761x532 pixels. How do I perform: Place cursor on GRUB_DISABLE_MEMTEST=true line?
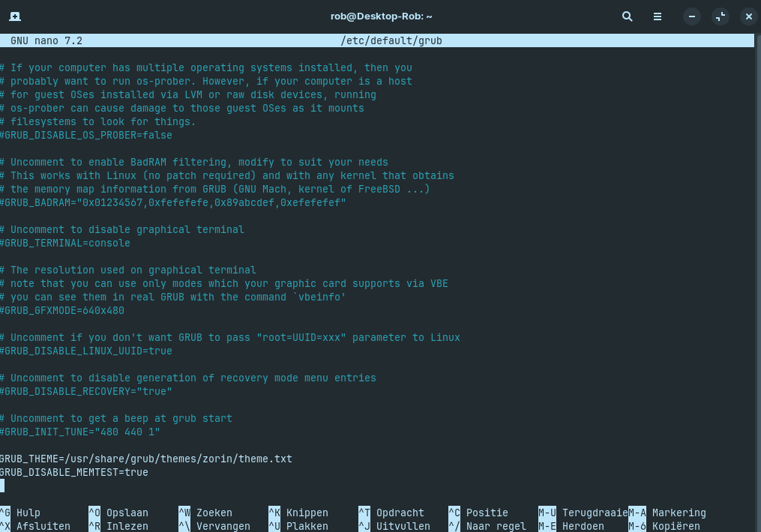[74, 472]
